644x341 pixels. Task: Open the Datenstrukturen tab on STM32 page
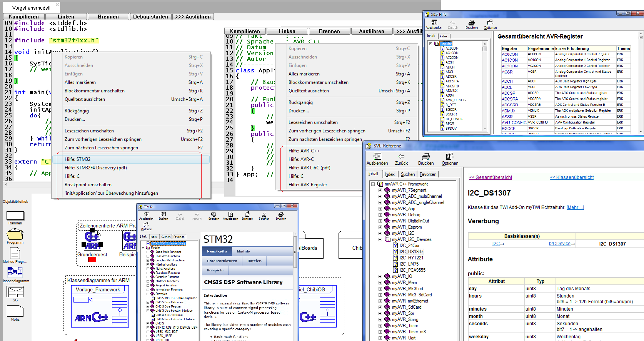(x=222, y=261)
